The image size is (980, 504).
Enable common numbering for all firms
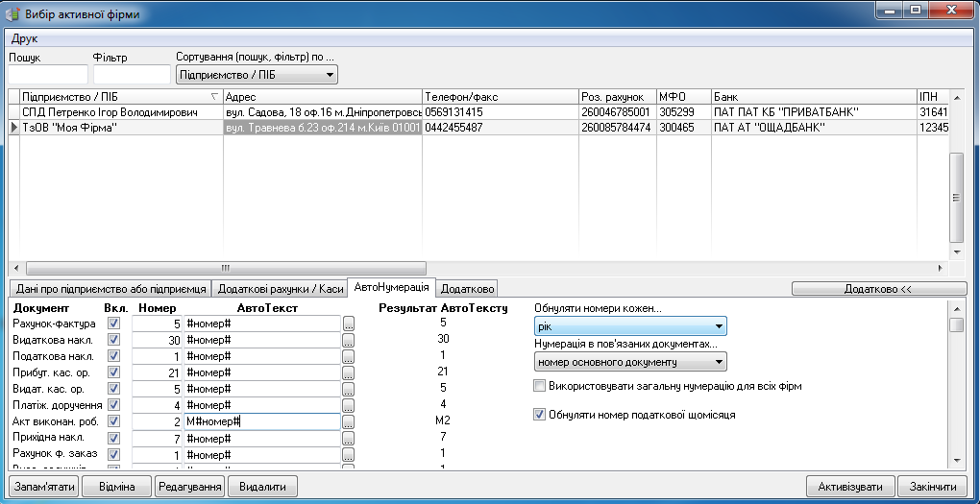coord(539,386)
